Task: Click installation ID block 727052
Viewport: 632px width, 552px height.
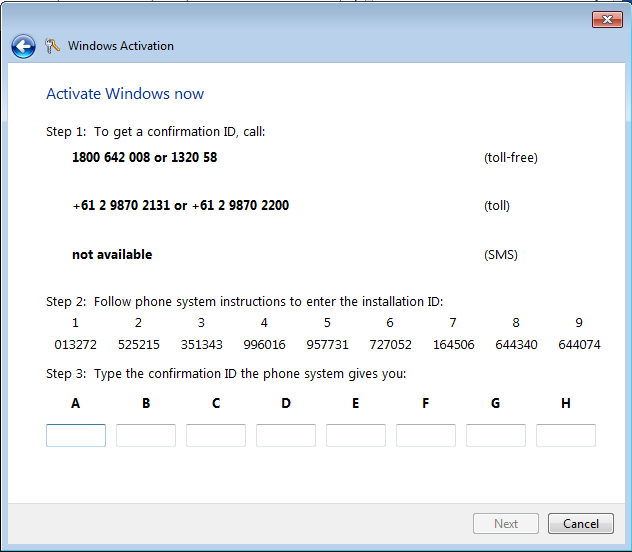Action: pos(391,344)
